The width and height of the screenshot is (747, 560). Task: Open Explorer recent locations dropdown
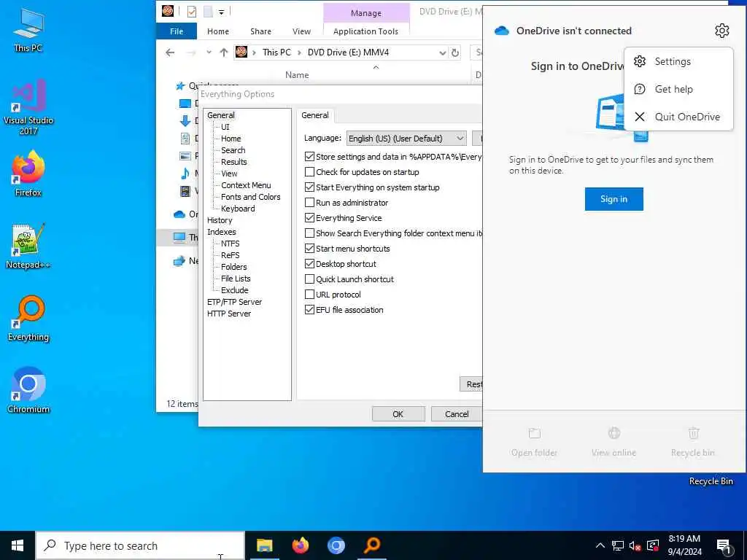pyautogui.click(x=209, y=52)
